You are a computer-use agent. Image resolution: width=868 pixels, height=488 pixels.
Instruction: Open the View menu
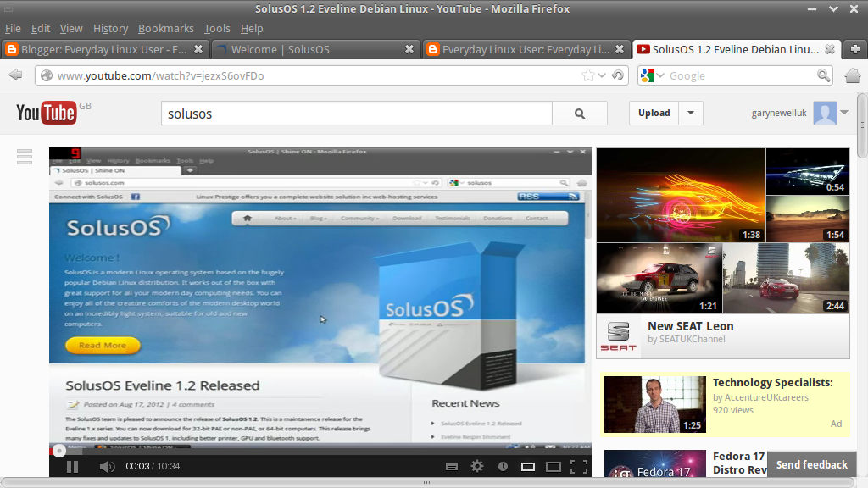point(71,28)
